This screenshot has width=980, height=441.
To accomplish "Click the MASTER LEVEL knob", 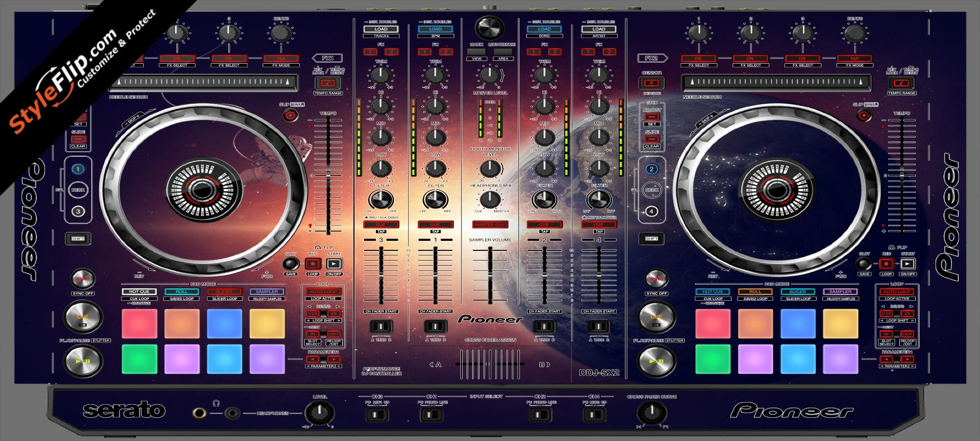I will tap(490, 74).
